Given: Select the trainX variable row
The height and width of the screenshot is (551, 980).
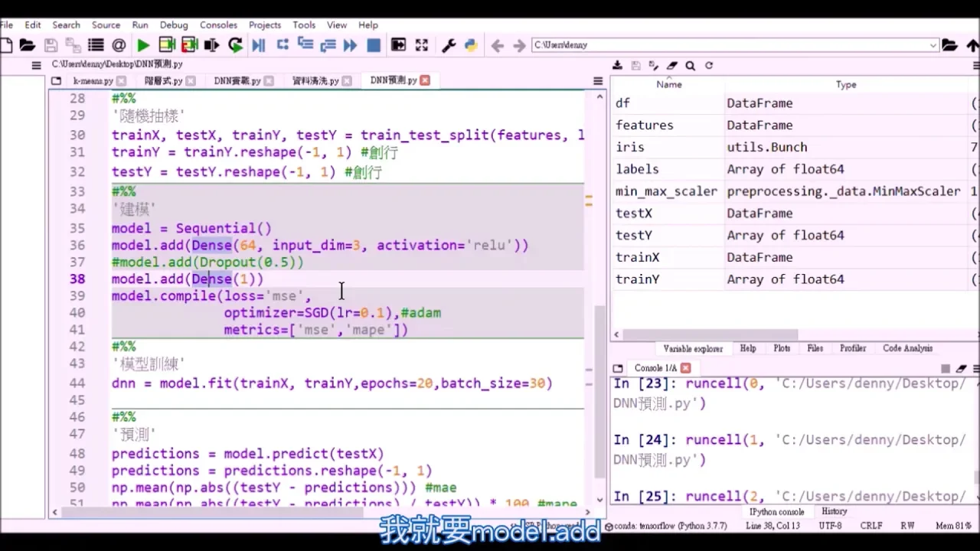Looking at the screenshot, I should tap(637, 257).
